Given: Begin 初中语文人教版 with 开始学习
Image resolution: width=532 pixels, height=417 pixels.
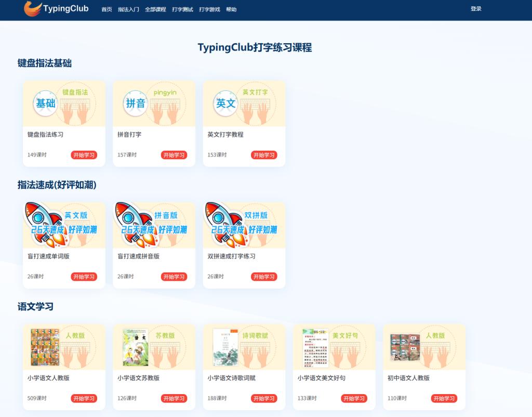Looking at the screenshot, I should [444, 398].
